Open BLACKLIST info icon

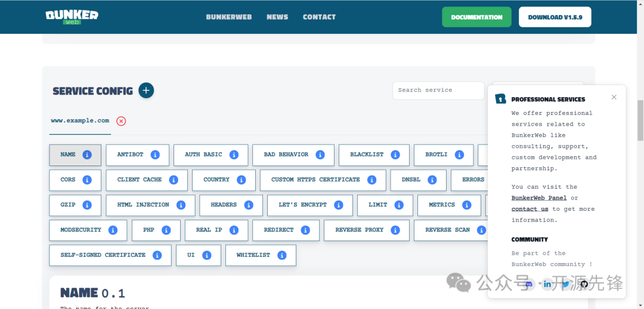tap(395, 155)
